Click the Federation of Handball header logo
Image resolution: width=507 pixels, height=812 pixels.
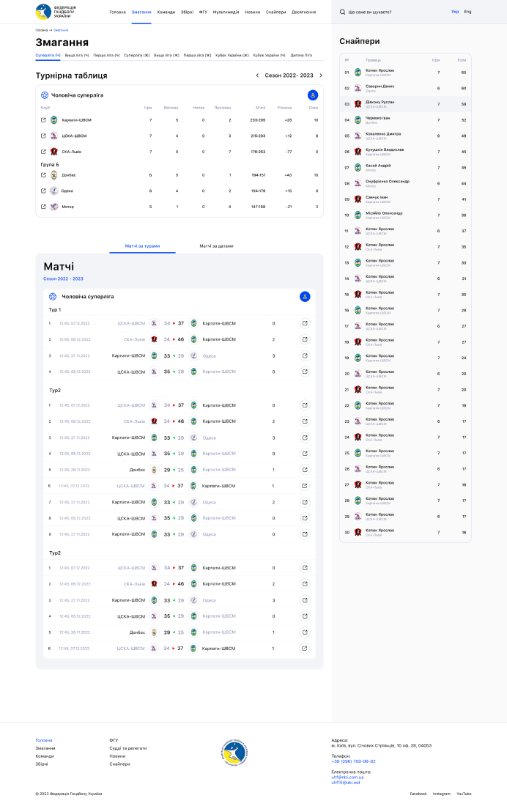(56, 12)
